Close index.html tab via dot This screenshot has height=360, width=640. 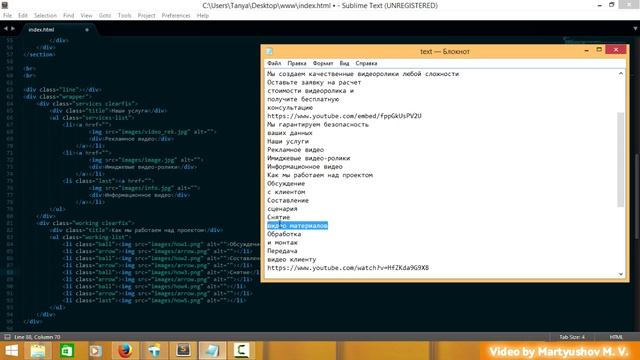87,29
